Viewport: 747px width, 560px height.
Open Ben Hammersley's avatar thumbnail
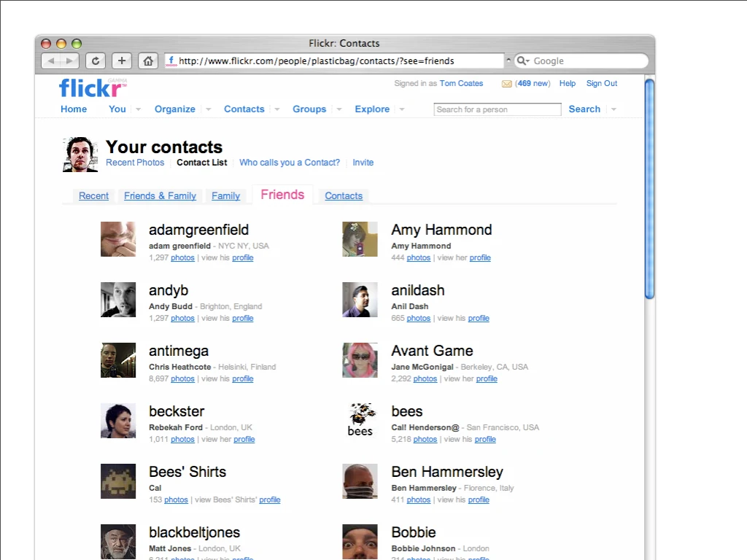pyautogui.click(x=360, y=481)
